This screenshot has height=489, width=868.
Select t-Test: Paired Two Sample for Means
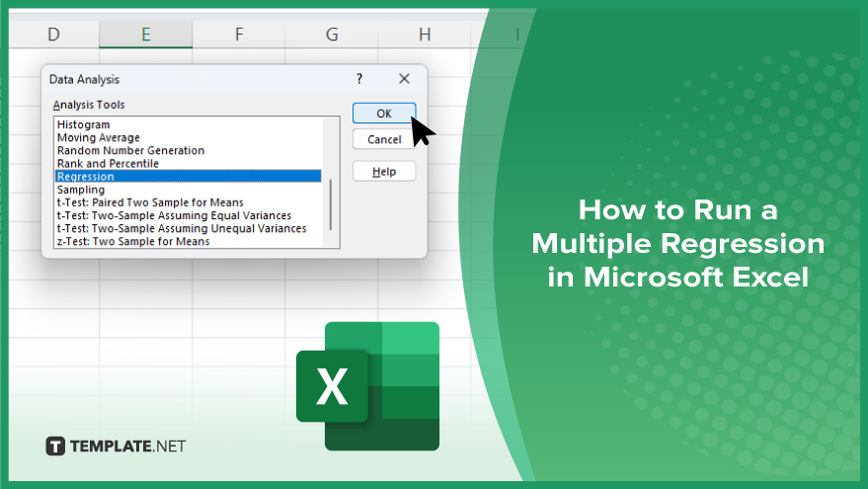[189, 203]
